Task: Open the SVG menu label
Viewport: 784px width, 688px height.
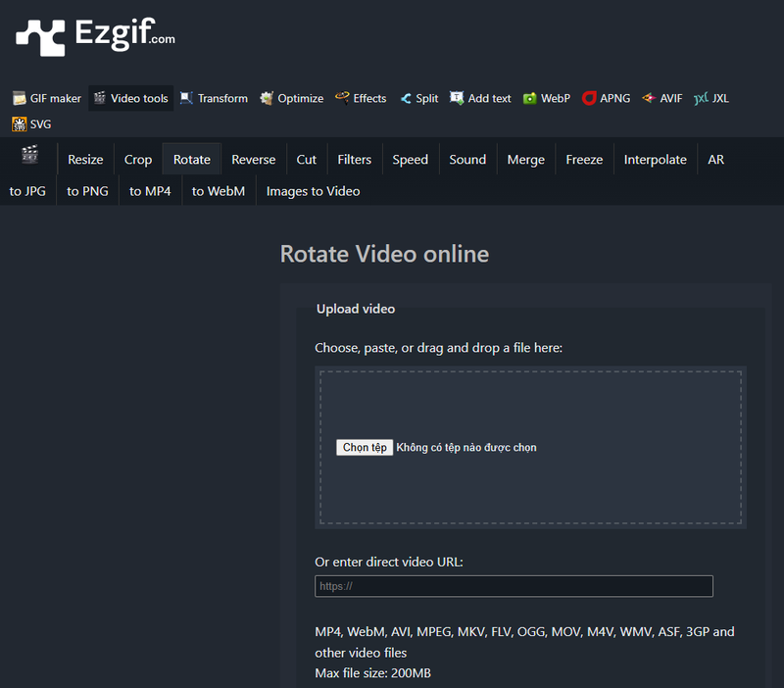Action: coord(40,124)
